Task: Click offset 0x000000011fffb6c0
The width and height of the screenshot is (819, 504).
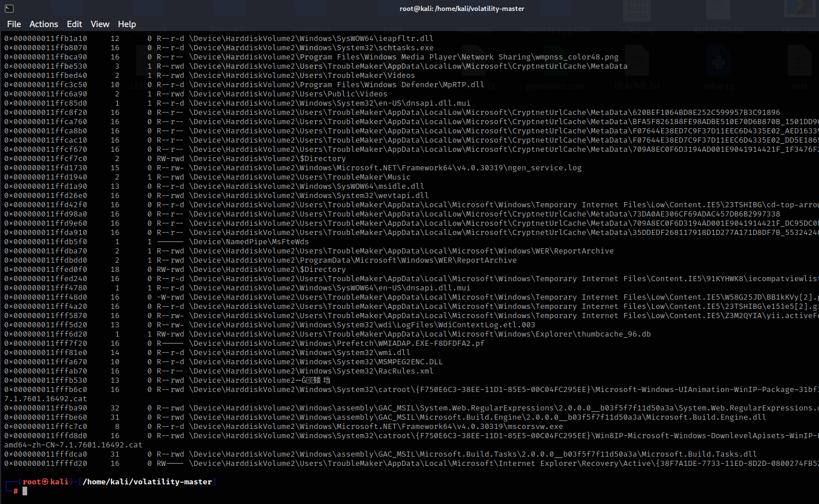Action: (46, 390)
